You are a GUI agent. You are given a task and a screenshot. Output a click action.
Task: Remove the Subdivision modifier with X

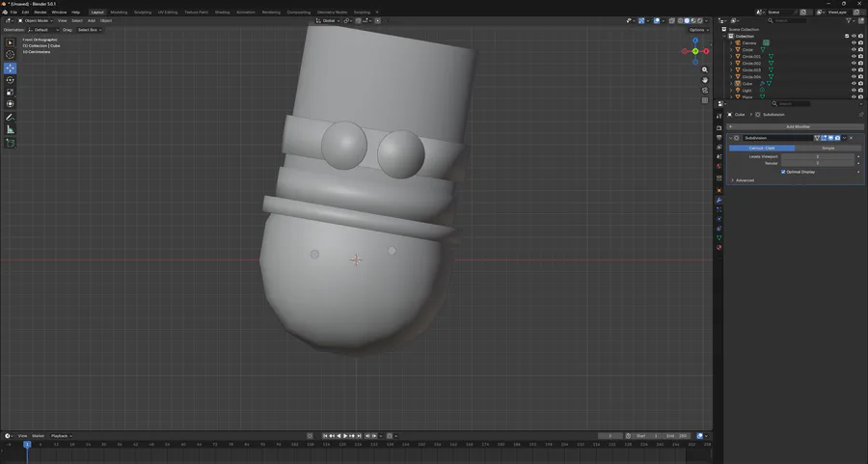click(x=852, y=138)
